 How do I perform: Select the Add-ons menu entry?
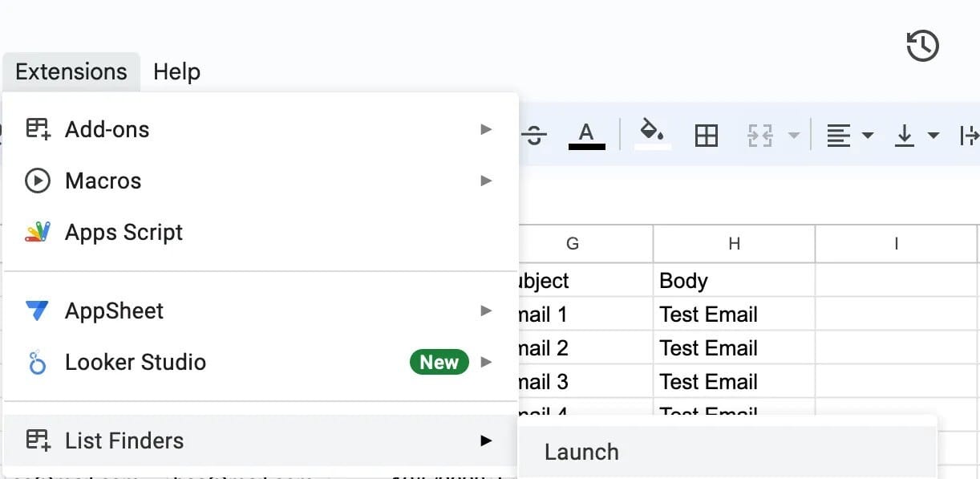tap(261, 129)
